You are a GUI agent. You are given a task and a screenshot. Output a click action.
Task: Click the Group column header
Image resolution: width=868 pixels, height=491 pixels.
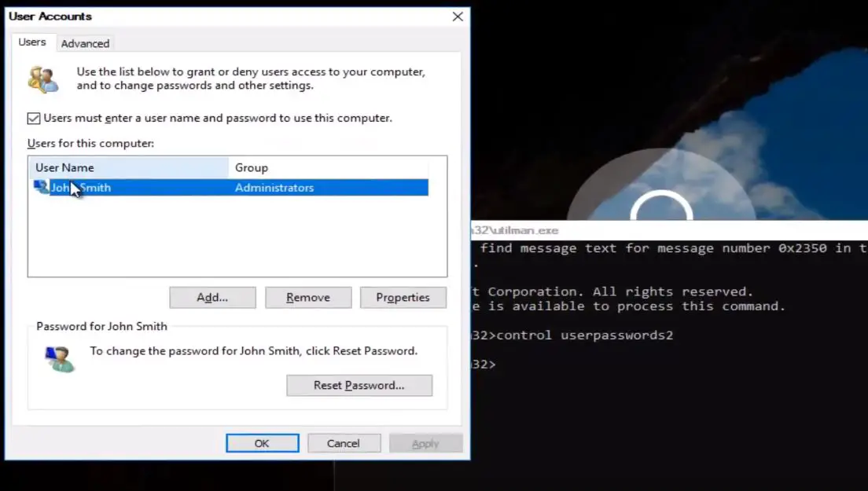click(328, 167)
